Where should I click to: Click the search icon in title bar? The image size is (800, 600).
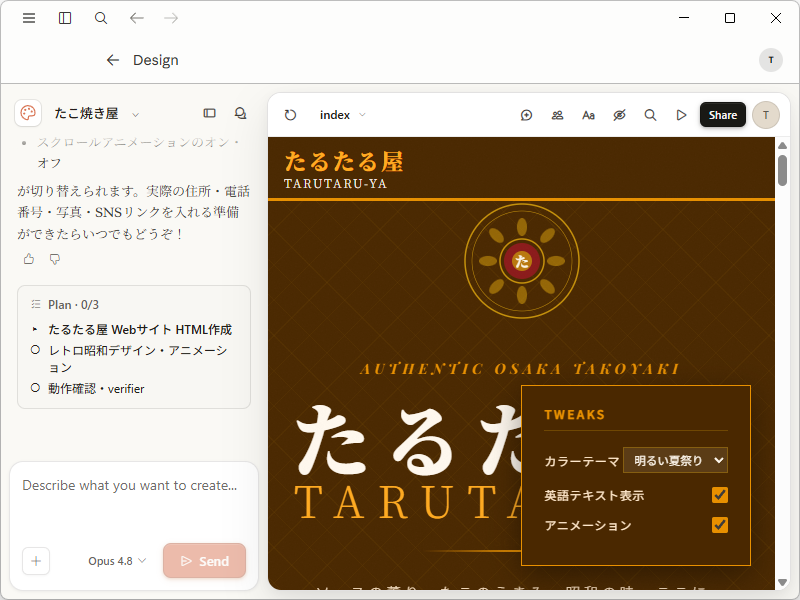coord(101,18)
